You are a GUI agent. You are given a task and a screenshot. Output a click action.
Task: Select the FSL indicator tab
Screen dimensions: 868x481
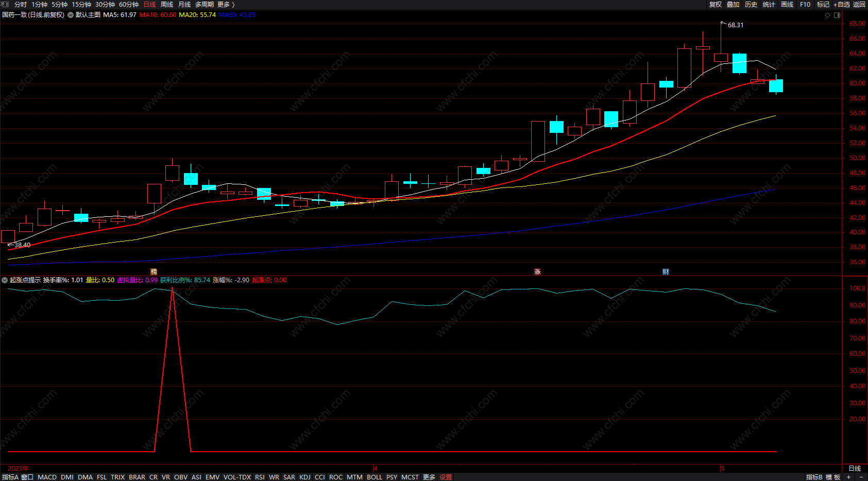tap(102, 477)
